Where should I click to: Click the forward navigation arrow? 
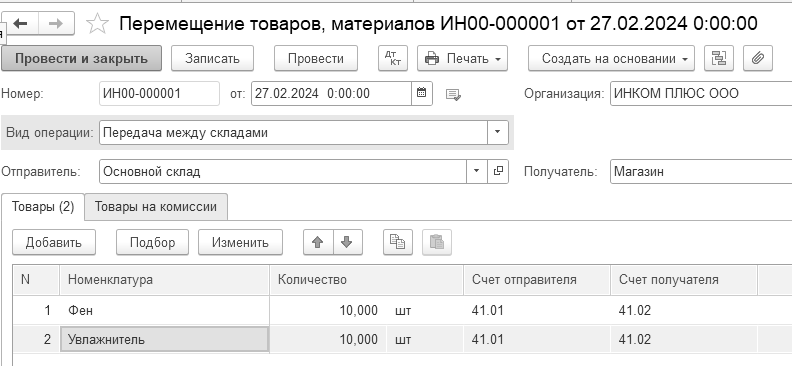tap(56, 24)
